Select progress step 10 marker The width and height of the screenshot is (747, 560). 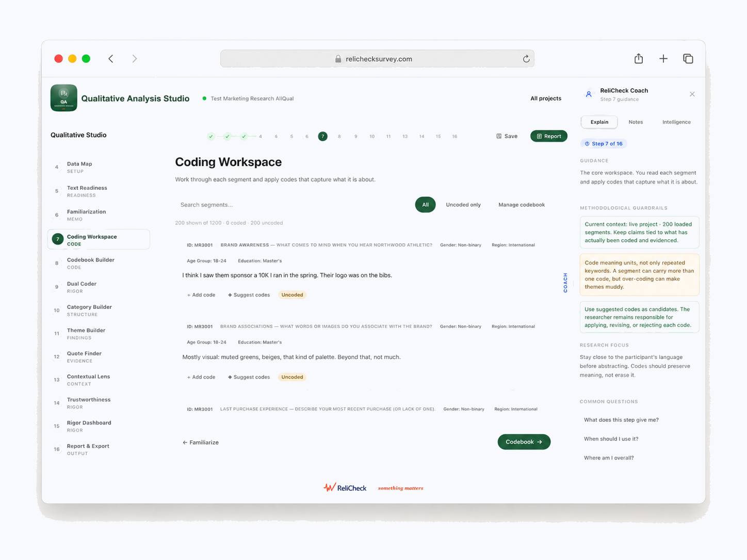click(372, 137)
